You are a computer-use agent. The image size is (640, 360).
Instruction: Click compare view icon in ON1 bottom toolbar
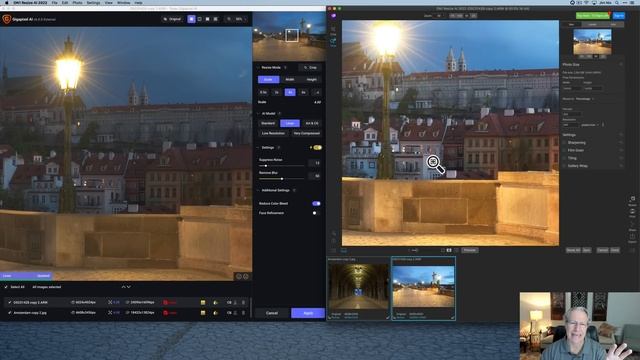449,250
